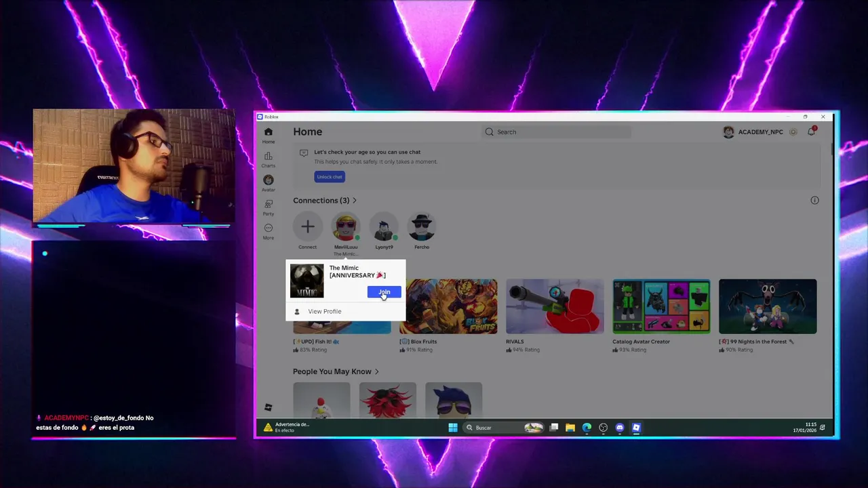Click the Roblox taskbar icon
868x488 pixels.
pos(636,428)
